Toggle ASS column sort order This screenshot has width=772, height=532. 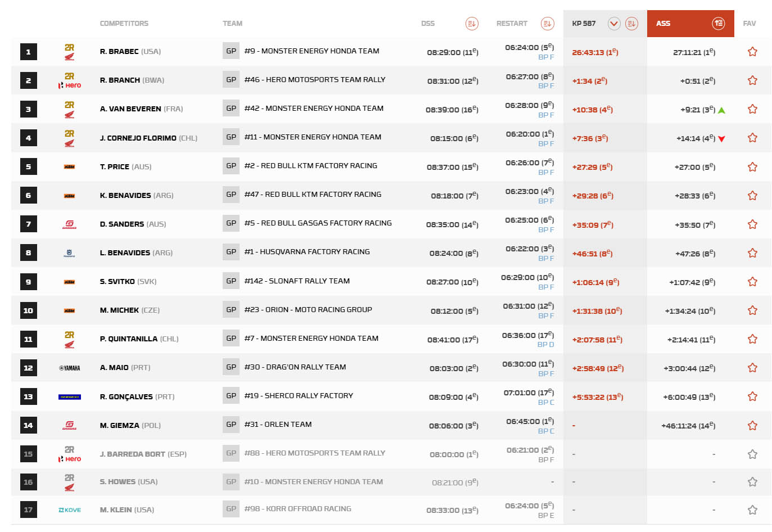[718, 24]
